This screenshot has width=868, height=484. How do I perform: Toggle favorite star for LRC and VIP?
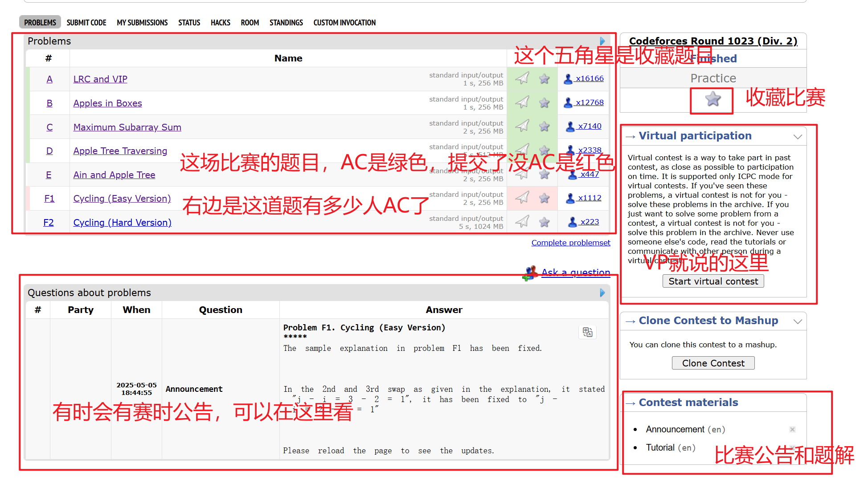pyautogui.click(x=544, y=79)
